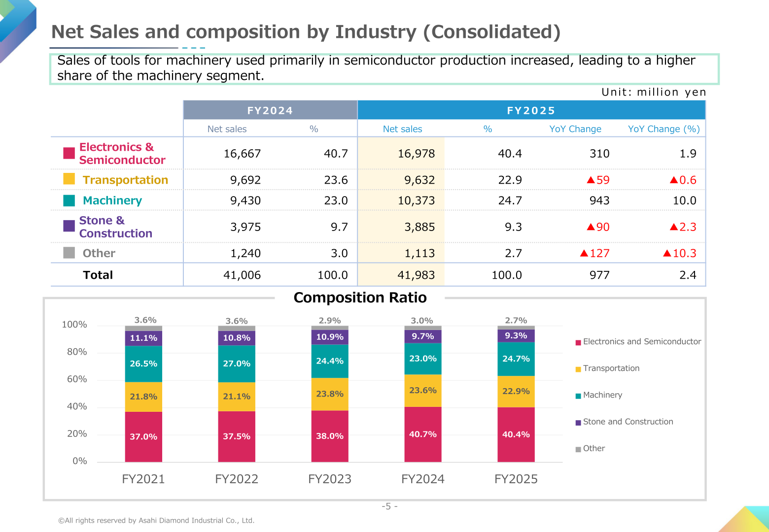Image resolution: width=769 pixels, height=532 pixels.
Task: Select the 1,240 Other value
Action: [x=245, y=253]
